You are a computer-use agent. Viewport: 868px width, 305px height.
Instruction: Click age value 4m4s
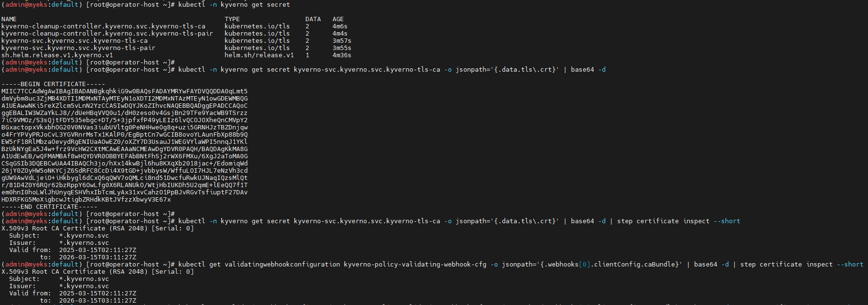(x=340, y=34)
